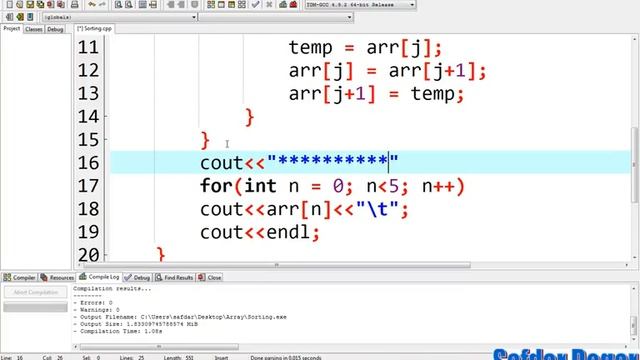Image resolution: width=640 pixels, height=360 pixels.
Task: Switch to the Classes tab
Action: 33,29
